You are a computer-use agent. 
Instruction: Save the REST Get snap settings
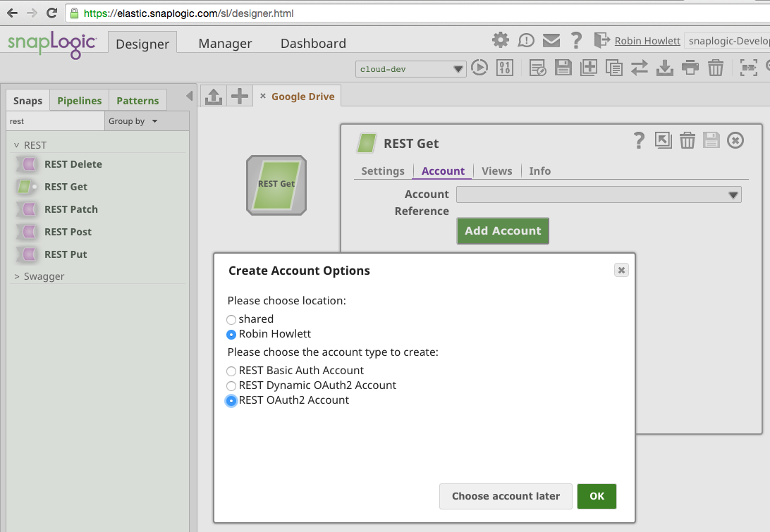click(x=711, y=141)
